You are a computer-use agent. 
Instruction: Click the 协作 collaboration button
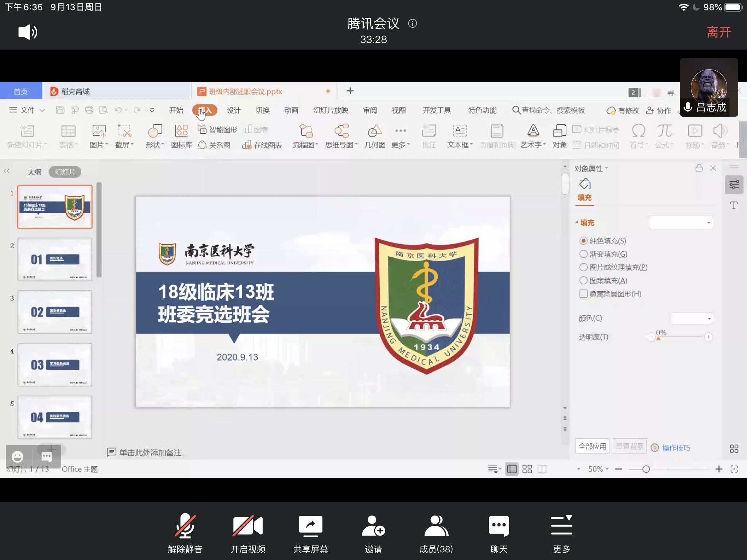coord(658,110)
